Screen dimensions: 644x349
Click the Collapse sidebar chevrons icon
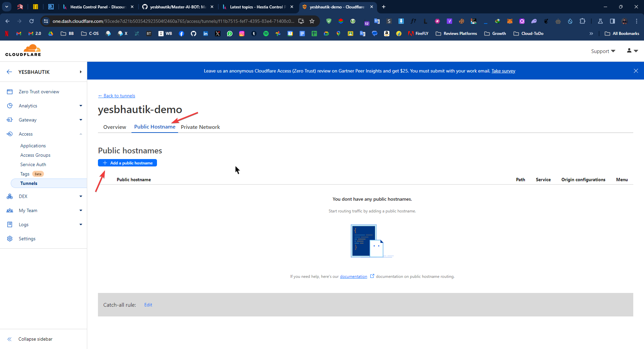pos(9,339)
